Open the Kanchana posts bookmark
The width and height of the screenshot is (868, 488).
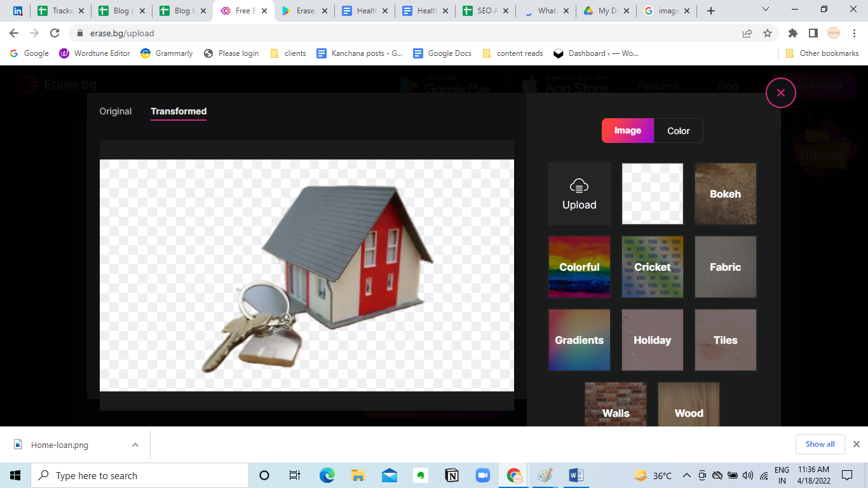pos(360,53)
